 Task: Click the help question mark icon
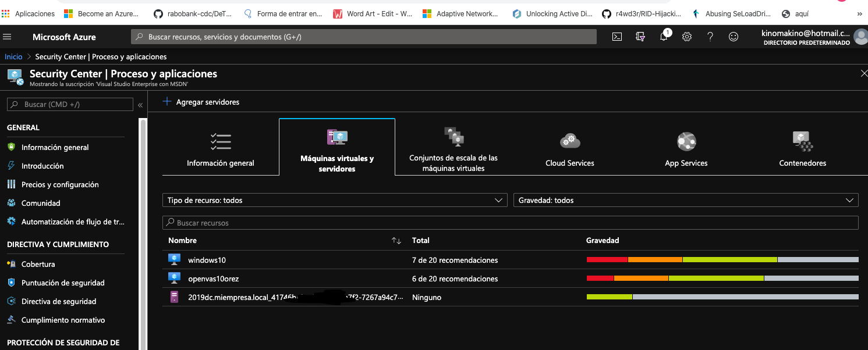[710, 37]
